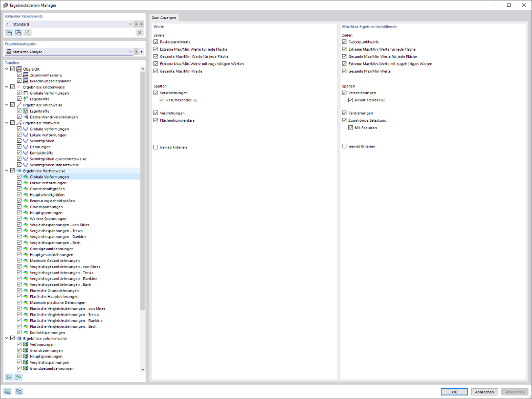The height and width of the screenshot is (399, 532).
Task: Select Maximale Gesamtdehnungen text row
Action: [x=55, y=260]
